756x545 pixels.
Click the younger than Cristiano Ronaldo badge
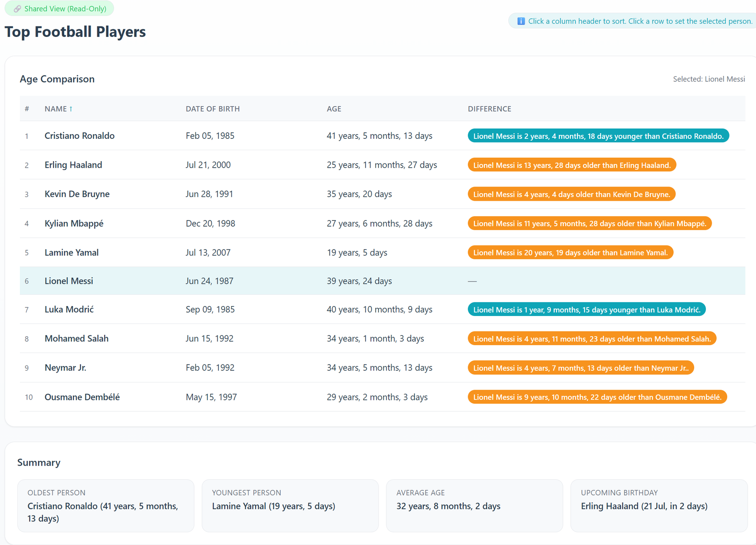pos(598,136)
